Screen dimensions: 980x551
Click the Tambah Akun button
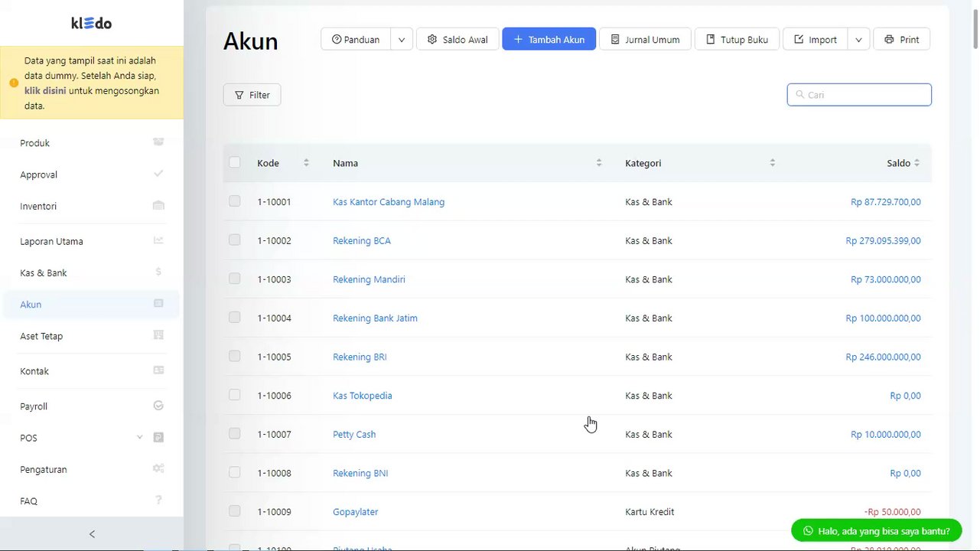(549, 40)
